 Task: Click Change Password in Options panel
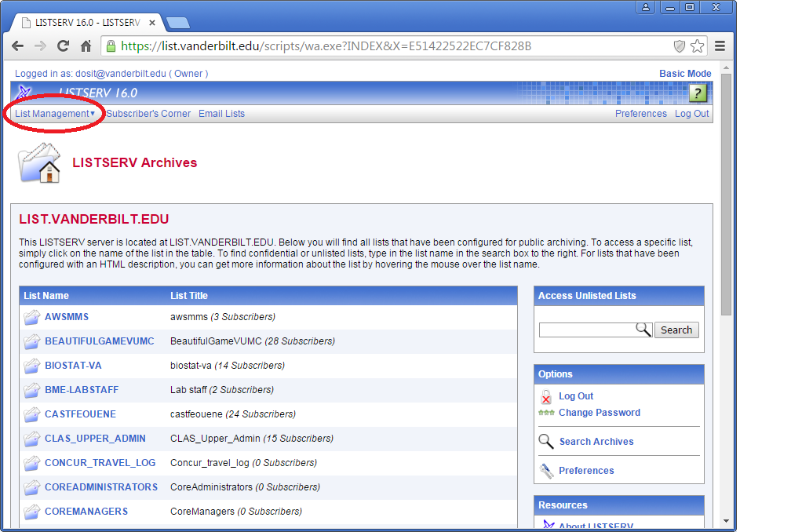[599, 413]
